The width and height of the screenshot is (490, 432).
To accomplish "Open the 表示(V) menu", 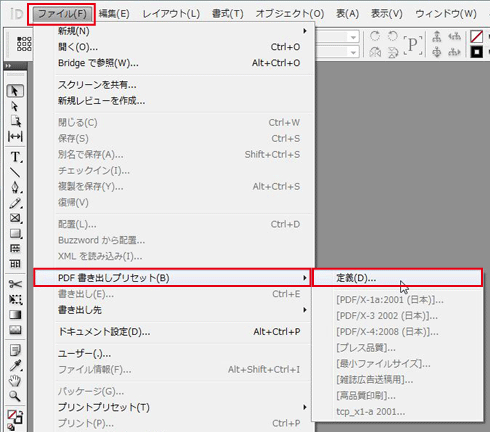I will pyautogui.click(x=387, y=14).
